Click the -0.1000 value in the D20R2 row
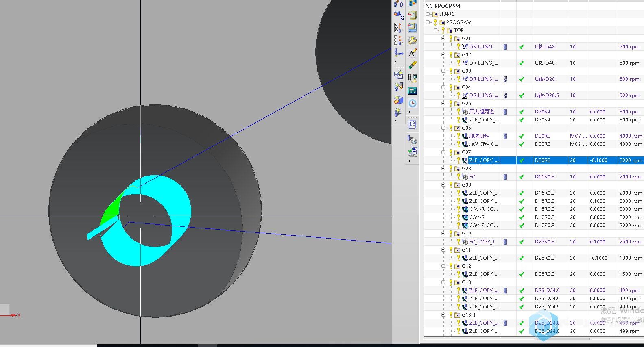The height and width of the screenshot is (347, 644). pyautogui.click(x=598, y=160)
